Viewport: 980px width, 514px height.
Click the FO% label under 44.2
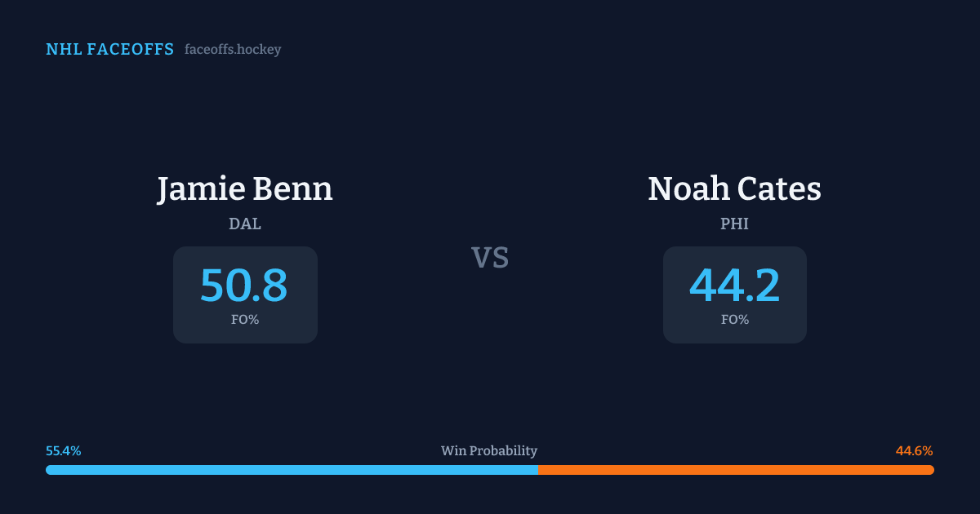pos(735,320)
